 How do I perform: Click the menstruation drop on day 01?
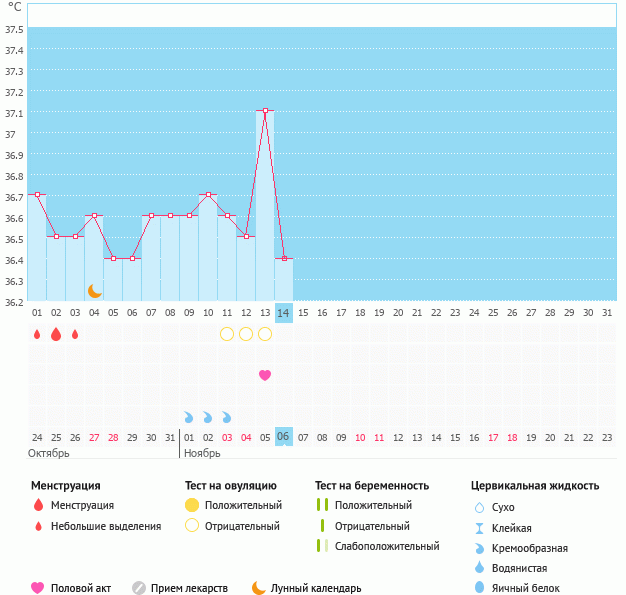tap(37, 334)
